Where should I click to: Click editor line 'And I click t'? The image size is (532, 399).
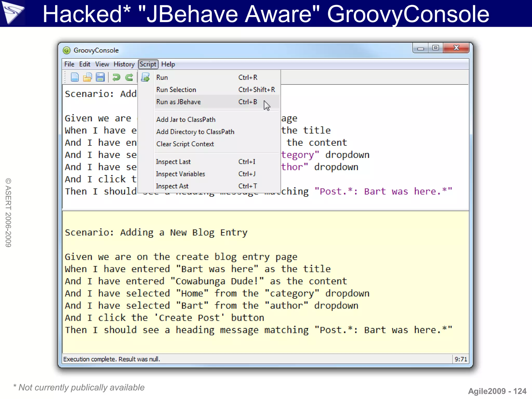coord(101,179)
